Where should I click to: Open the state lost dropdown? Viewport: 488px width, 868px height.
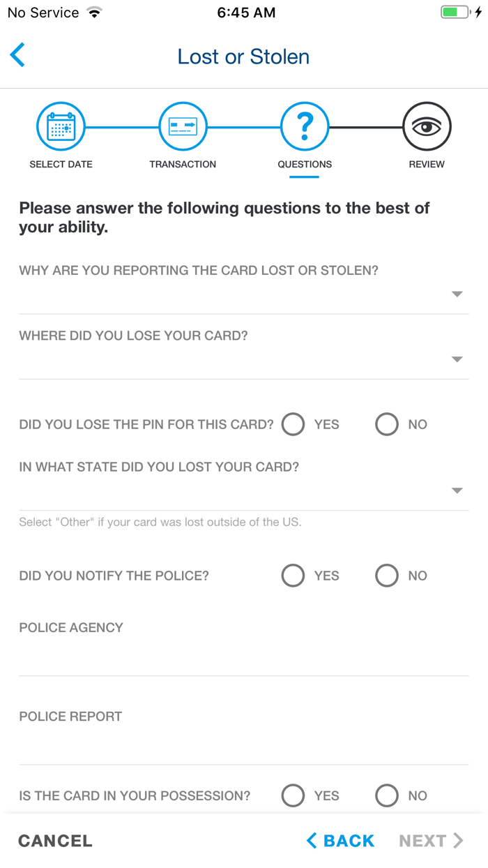click(457, 491)
